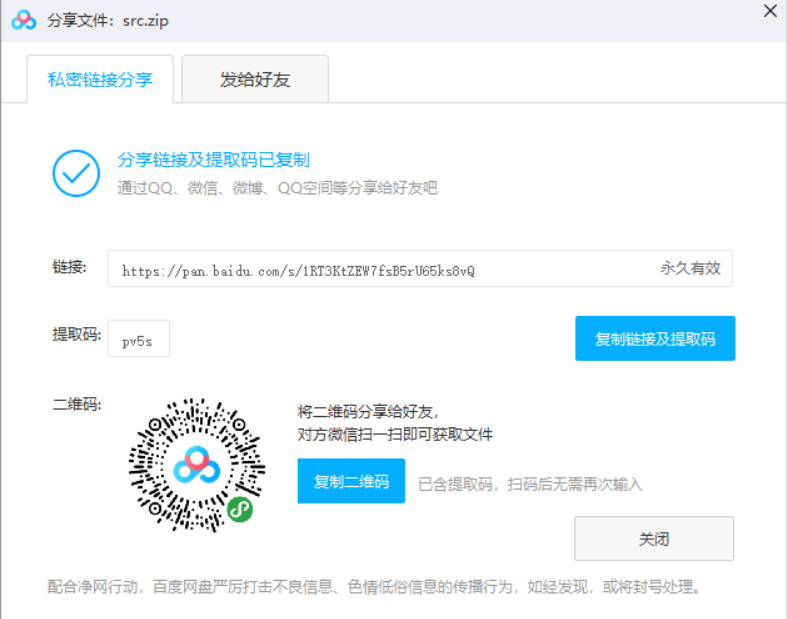This screenshot has height=619, width=787.
Task: Click the 复制二维码 button
Action: (x=351, y=481)
